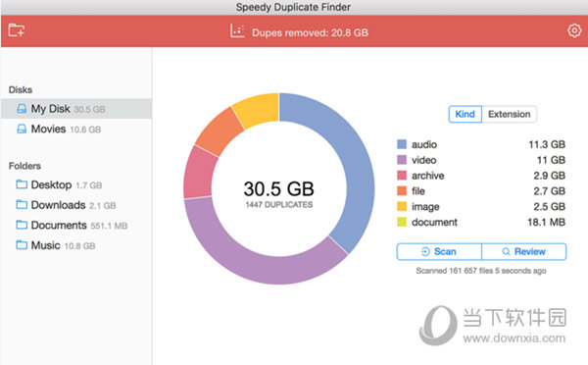This screenshot has height=365, width=588.
Task: Click the document lime color swatch
Action: pos(402,222)
